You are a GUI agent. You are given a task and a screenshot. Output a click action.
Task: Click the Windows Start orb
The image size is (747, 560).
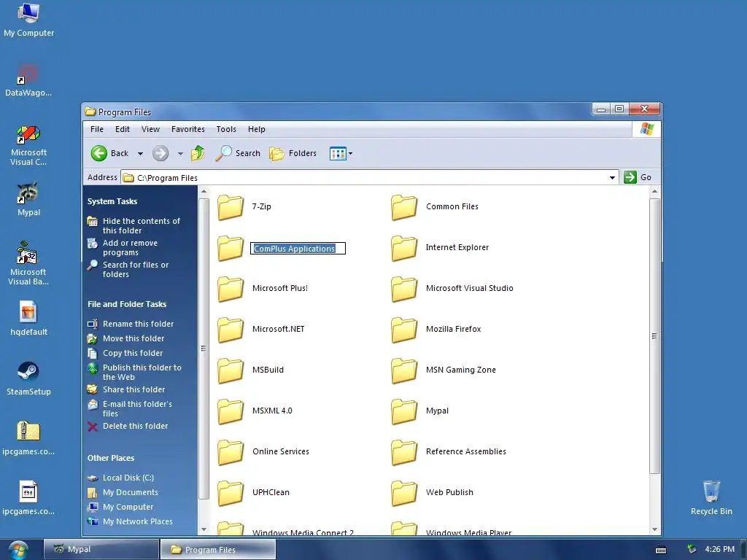(x=18, y=550)
